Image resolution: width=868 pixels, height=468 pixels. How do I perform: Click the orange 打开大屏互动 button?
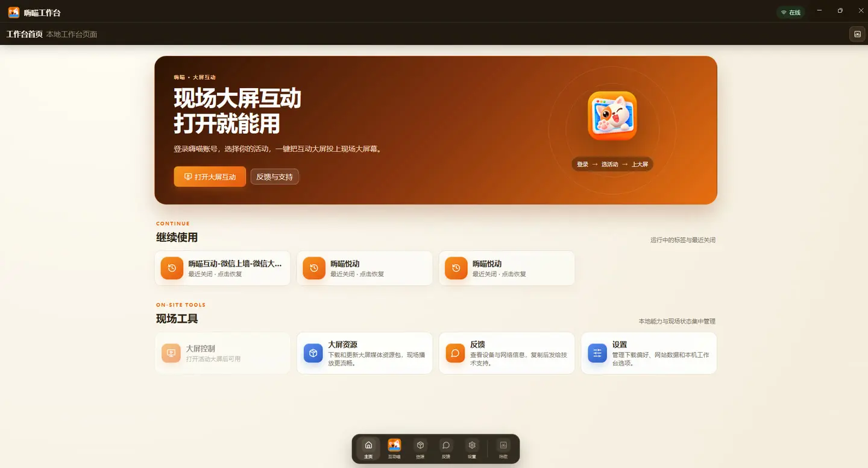click(x=210, y=177)
